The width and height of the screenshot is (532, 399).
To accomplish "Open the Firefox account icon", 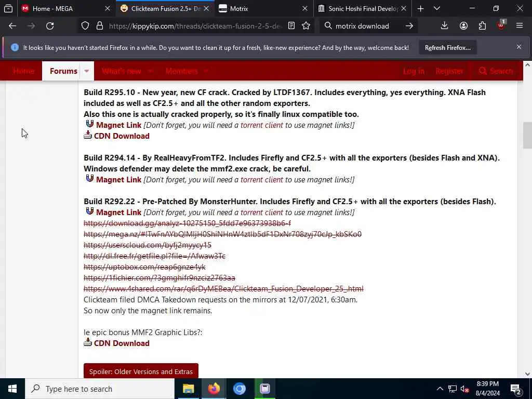I will pos(463,26).
